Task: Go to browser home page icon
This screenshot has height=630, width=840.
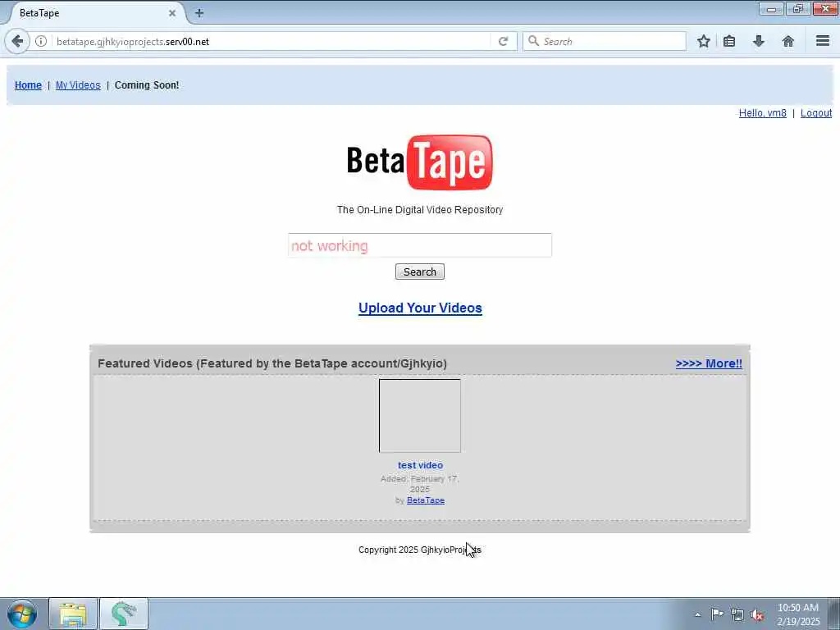Action: 788,41
